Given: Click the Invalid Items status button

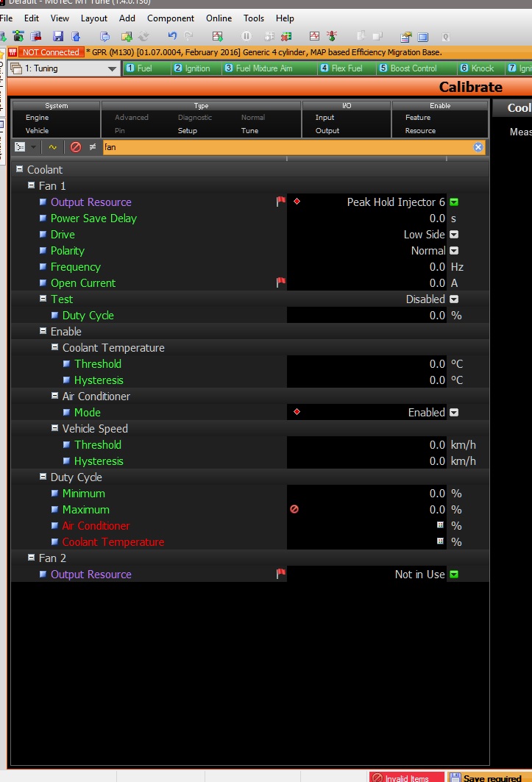Looking at the screenshot, I should pos(407,777).
